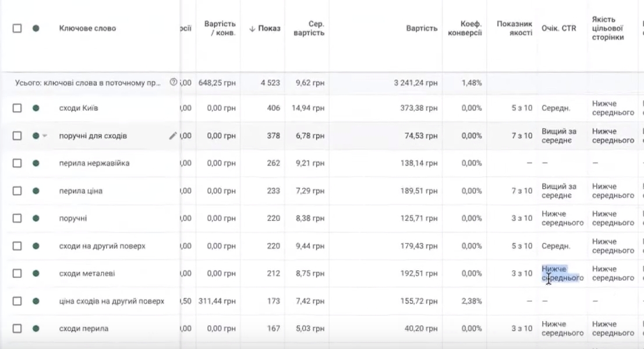Click the pencil edit icon beside поручні для сходів
The image size is (644, 349).
(x=172, y=136)
